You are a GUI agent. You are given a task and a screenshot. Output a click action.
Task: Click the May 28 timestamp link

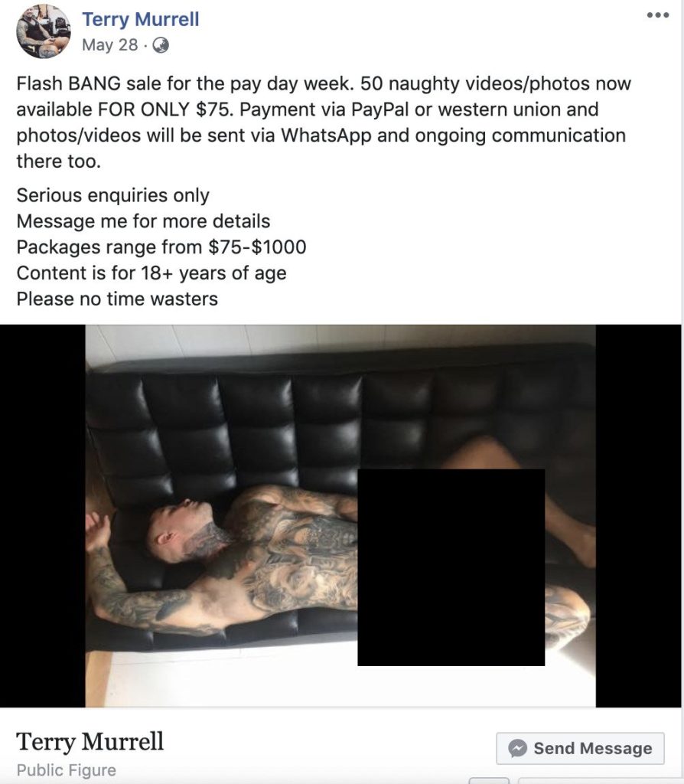110,45
